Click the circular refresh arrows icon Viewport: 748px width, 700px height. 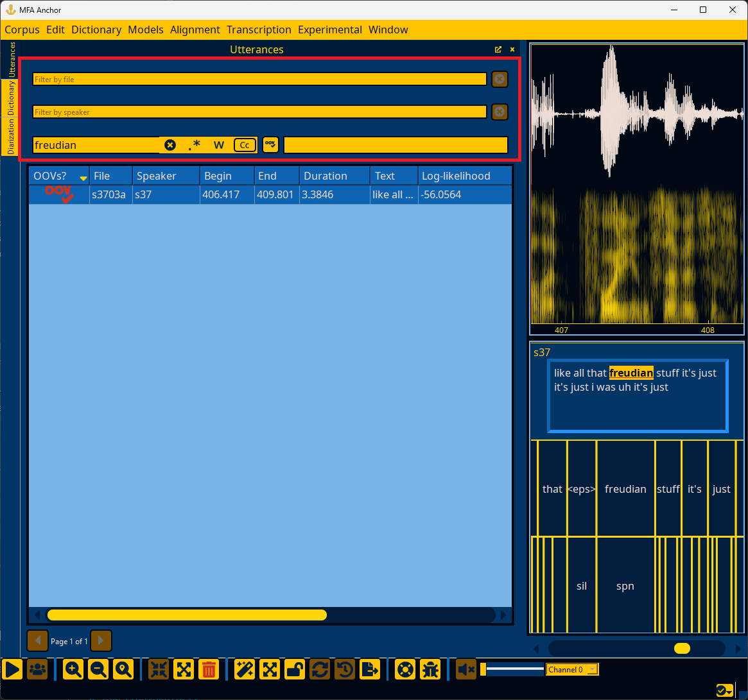coord(320,669)
